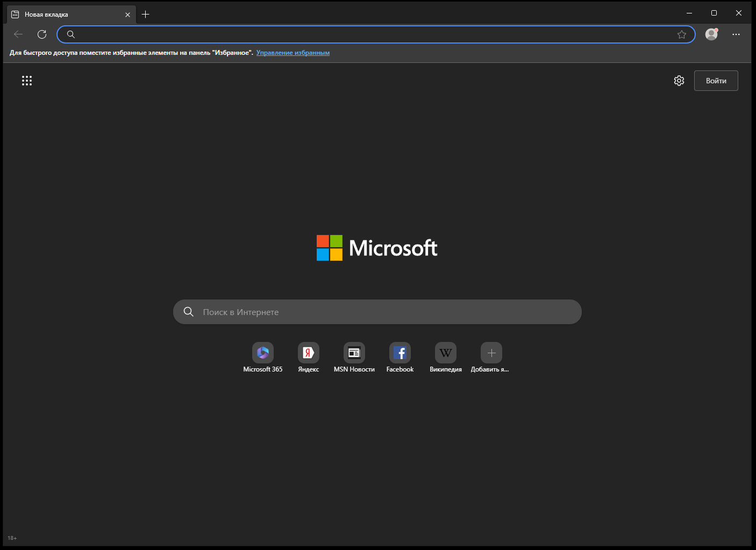Image resolution: width=756 pixels, height=550 pixels.
Task: Open page settings gear icon
Action: pyautogui.click(x=679, y=81)
